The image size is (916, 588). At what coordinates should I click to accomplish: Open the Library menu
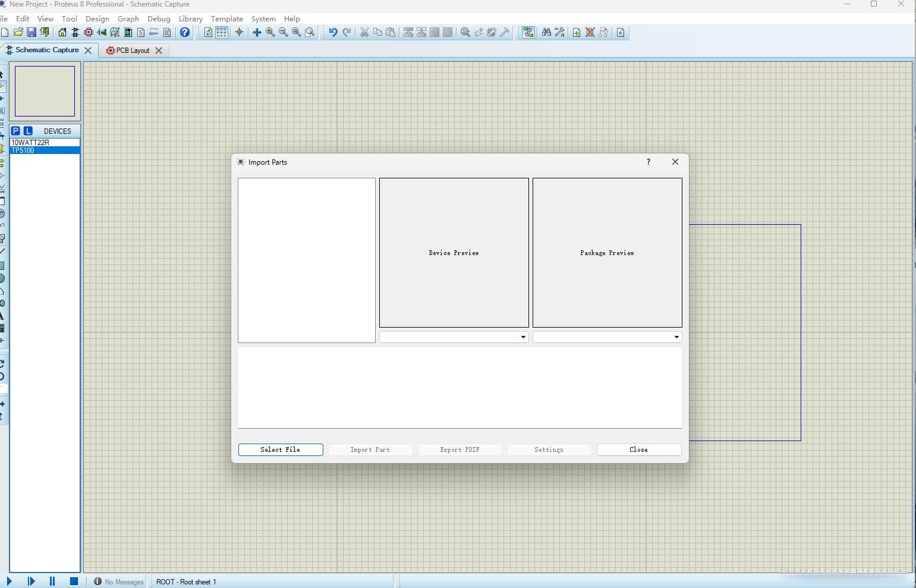click(191, 18)
